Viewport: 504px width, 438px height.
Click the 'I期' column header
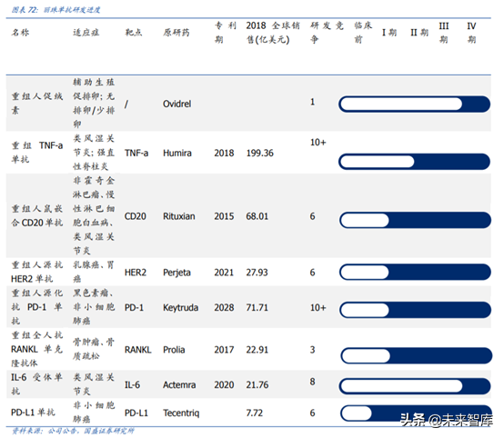click(389, 33)
